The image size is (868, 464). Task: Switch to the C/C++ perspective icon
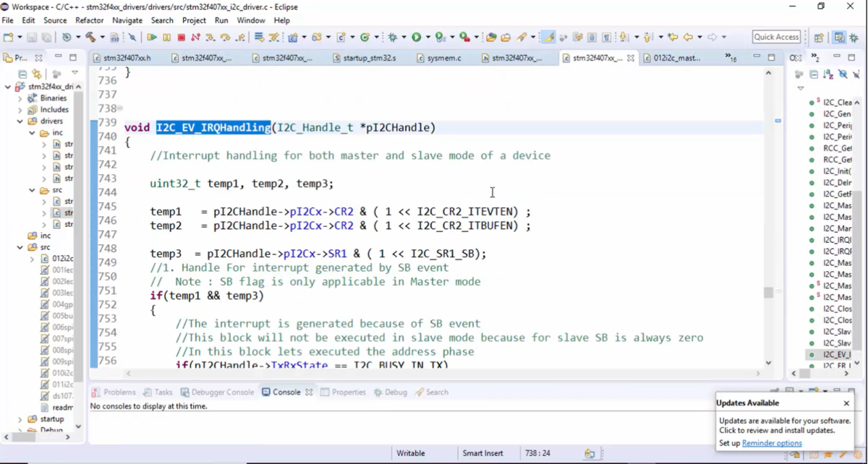click(x=839, y=37)
